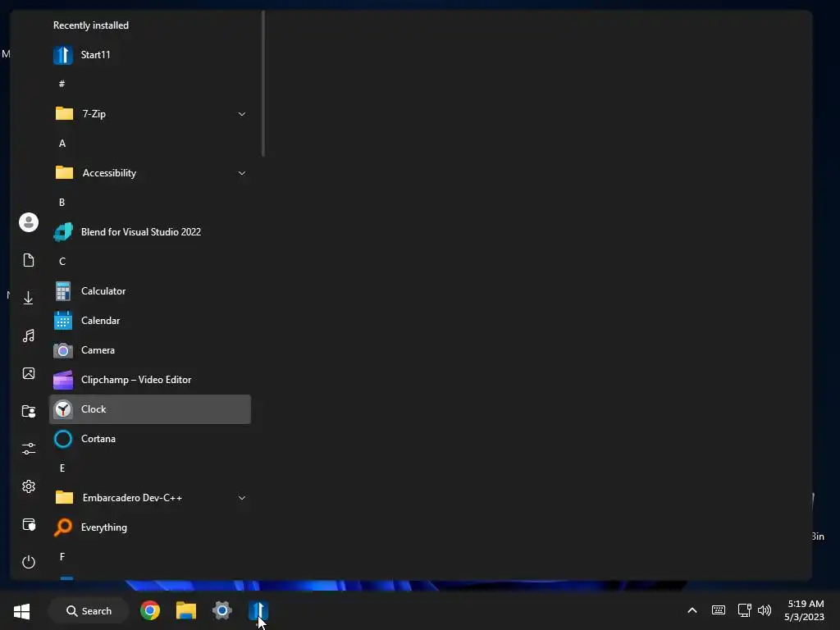
Task: Open Music from the sidebar
Action: coord(29,336)
